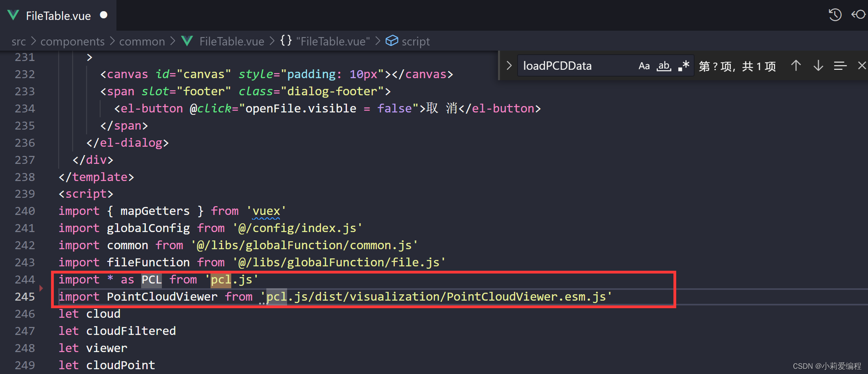Click the script opening tag
868x374 pixels.
click(86, 194)
